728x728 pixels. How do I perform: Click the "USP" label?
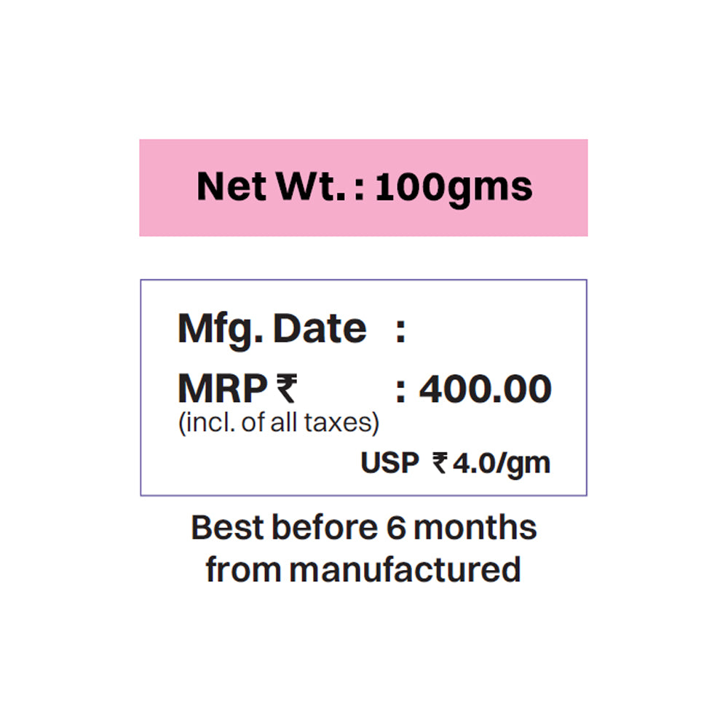click(389, 463)
